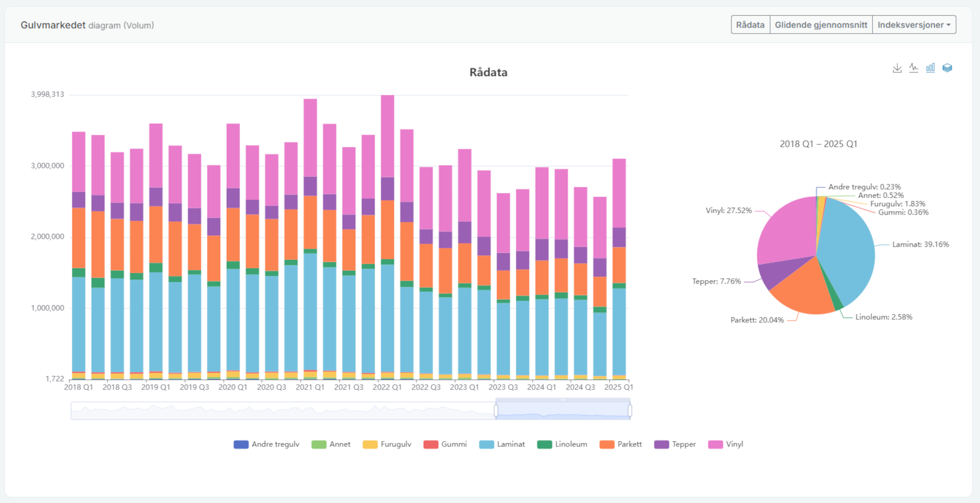This screenshot has width=980, height=503.
Task: Open the Indeksversjoner dropdown
Action: pyautogui.click(x=914, y=25)
